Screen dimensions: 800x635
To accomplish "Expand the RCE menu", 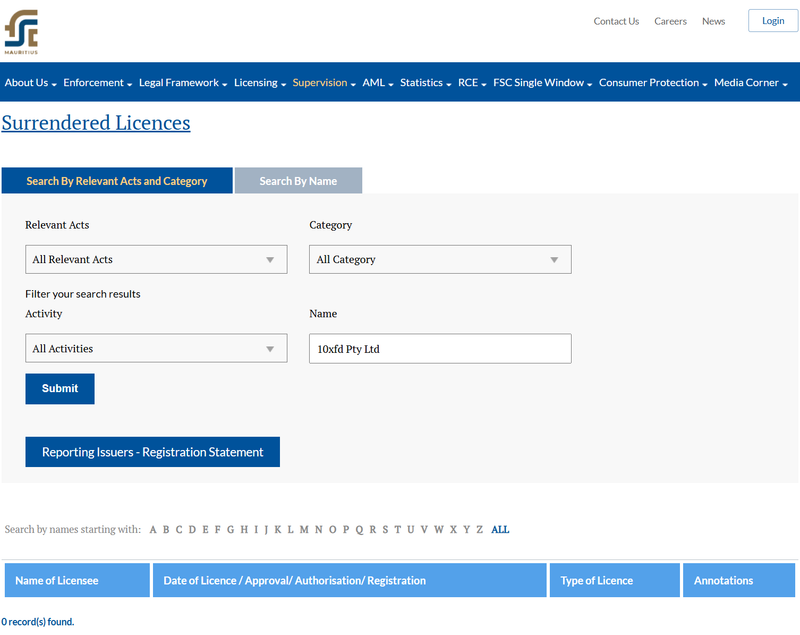I will (472, 83).
